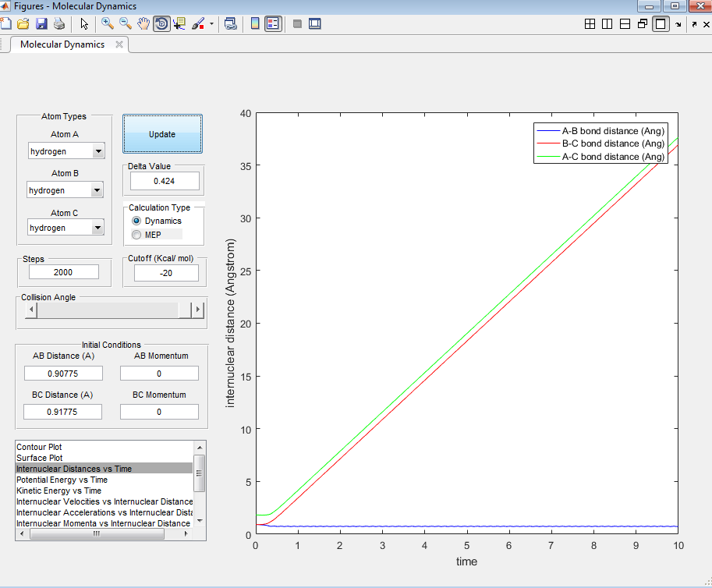Screen dimensions: 712x588
Task: Switch to the Molecular Dynamics tab
Action: pyautogui.click(x=62, y=44)
